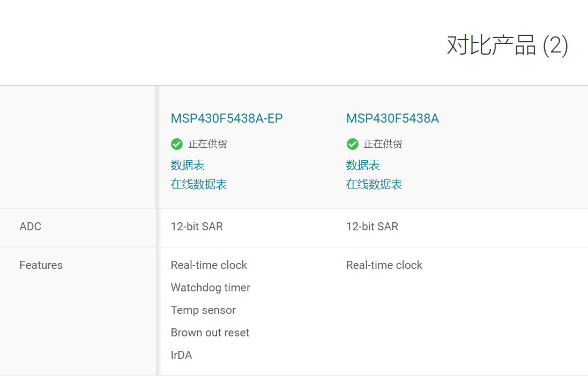Open 在线数据表 for MSP430F5438A-EP
The width and height of the screenshot is (588, 376).
pos(199,184)
